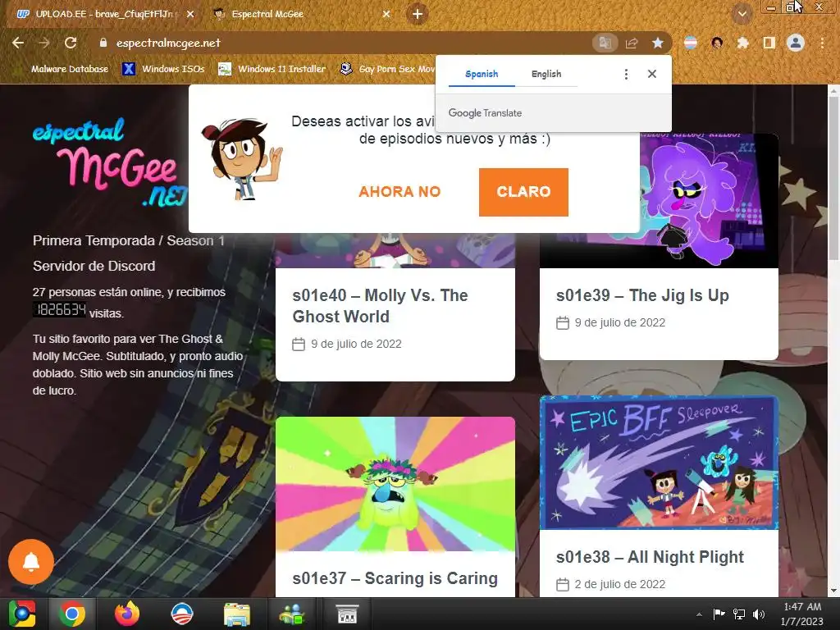Open the Chrome three-dot menu

[x=822, y=43]
